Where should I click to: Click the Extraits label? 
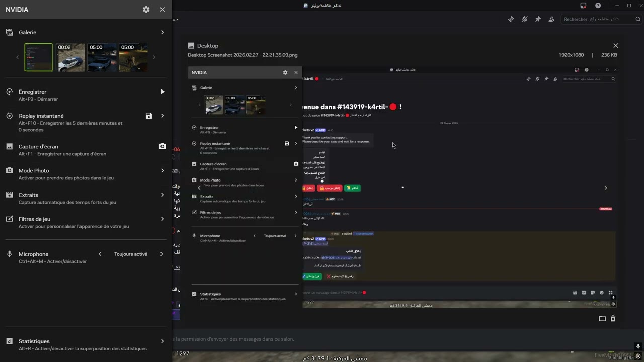[28, 195]
